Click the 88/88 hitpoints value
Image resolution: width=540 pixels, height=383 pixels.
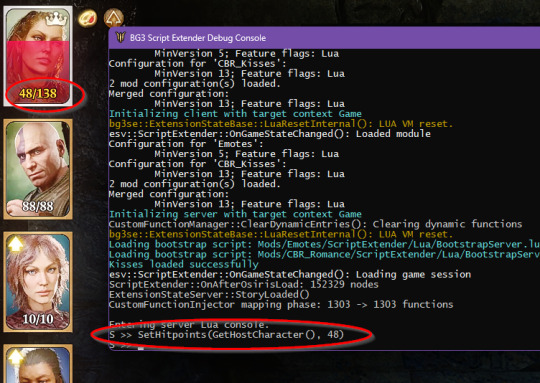coord(38,206)
